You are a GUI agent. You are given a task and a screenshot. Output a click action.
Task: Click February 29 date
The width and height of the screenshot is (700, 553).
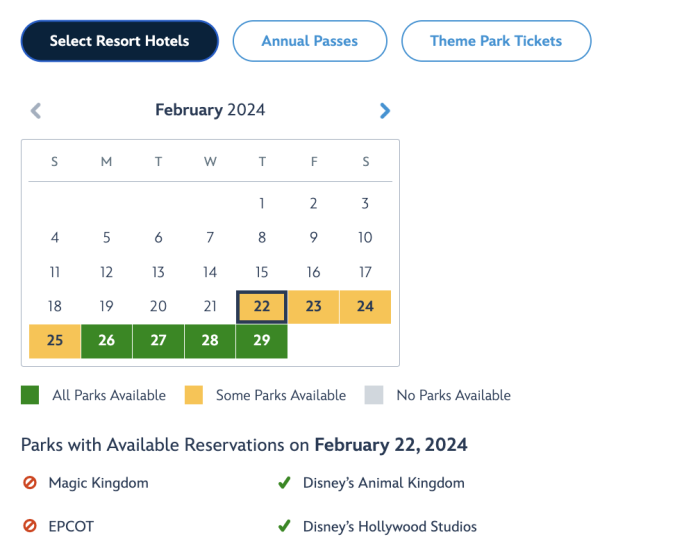262,341
